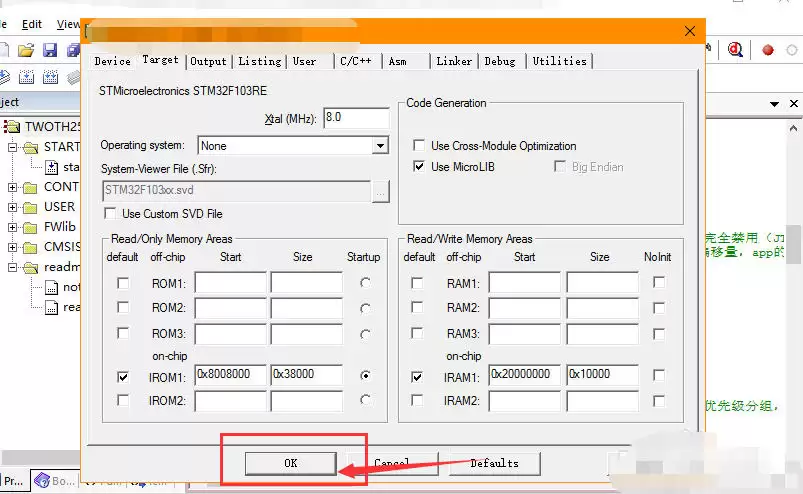Toggle the Use MicroLIB checkbox
Screen dimensions: 803x494
419,166
